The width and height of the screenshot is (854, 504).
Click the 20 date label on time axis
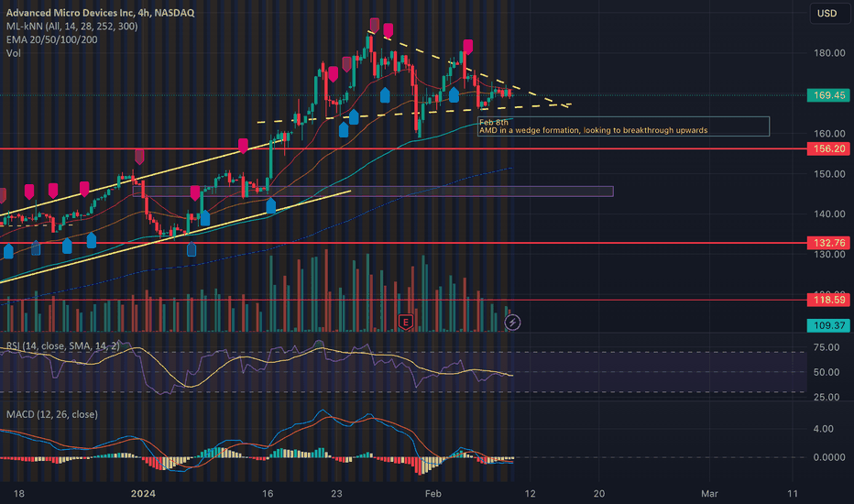coord(599,494)
